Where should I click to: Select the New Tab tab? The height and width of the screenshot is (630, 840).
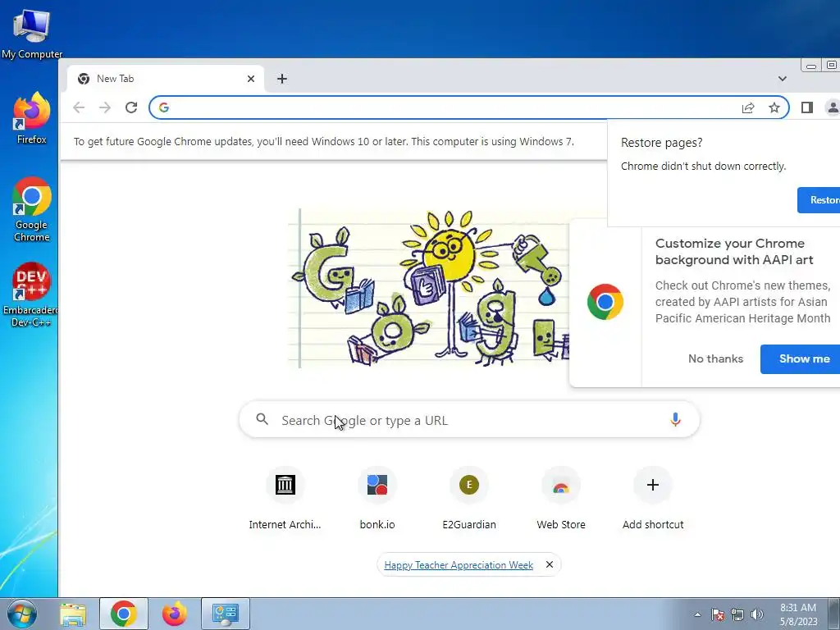[x=166, y=79]
